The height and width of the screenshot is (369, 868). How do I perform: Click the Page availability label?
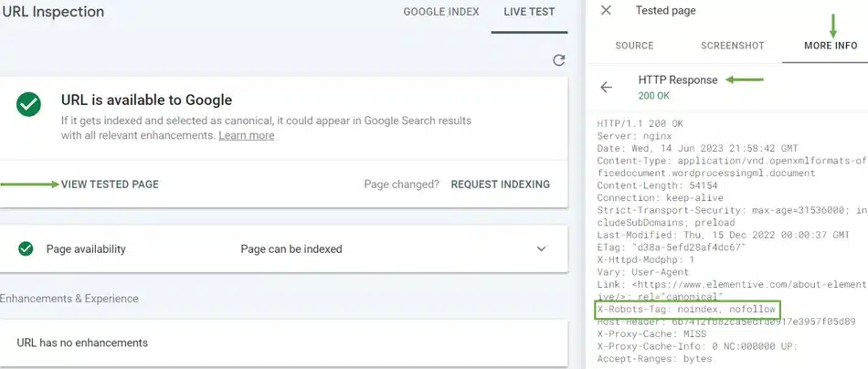86,249
